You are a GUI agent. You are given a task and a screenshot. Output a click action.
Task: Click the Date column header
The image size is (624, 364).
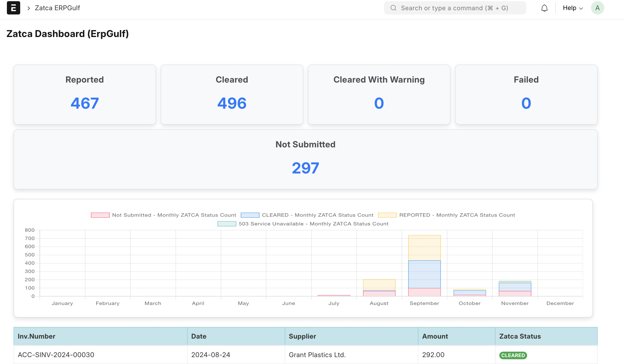click(236, 336)
